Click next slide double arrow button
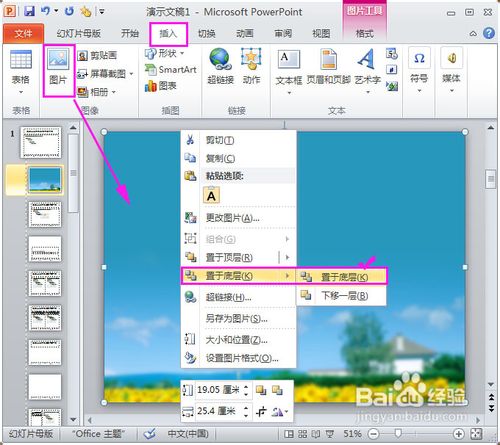 tap(491, 408)
